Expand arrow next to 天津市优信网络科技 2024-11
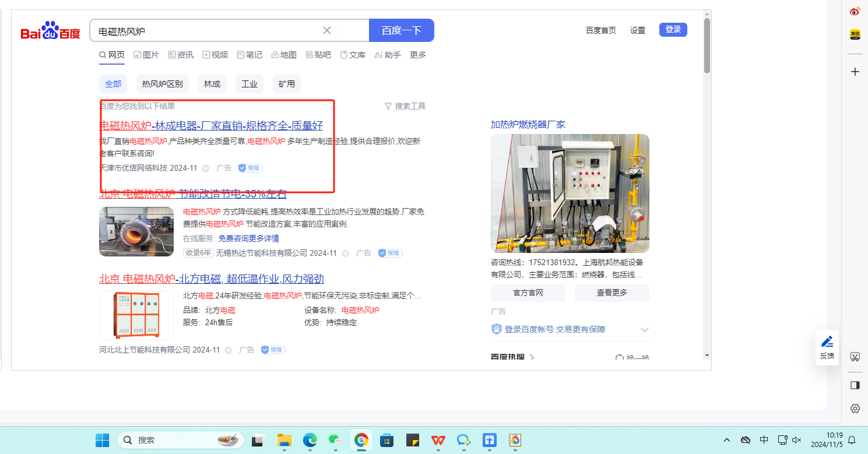Screen dimensions: 868x454 tap(206, 168)
